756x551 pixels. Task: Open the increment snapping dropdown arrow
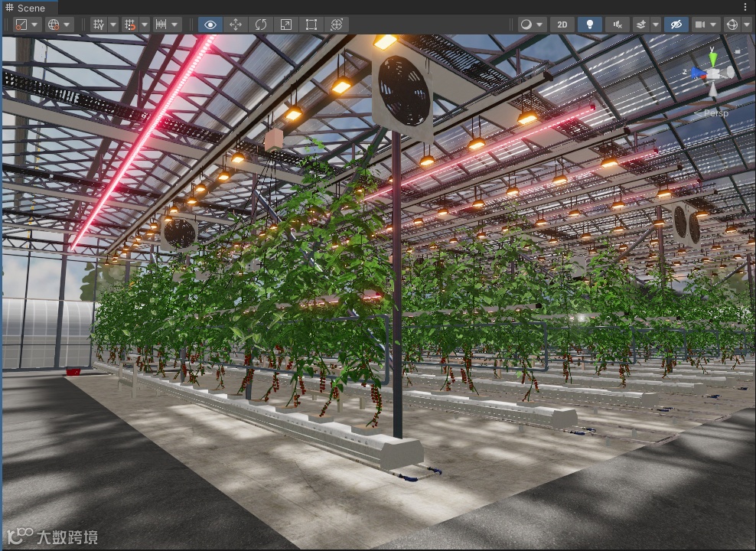point(174,24)
